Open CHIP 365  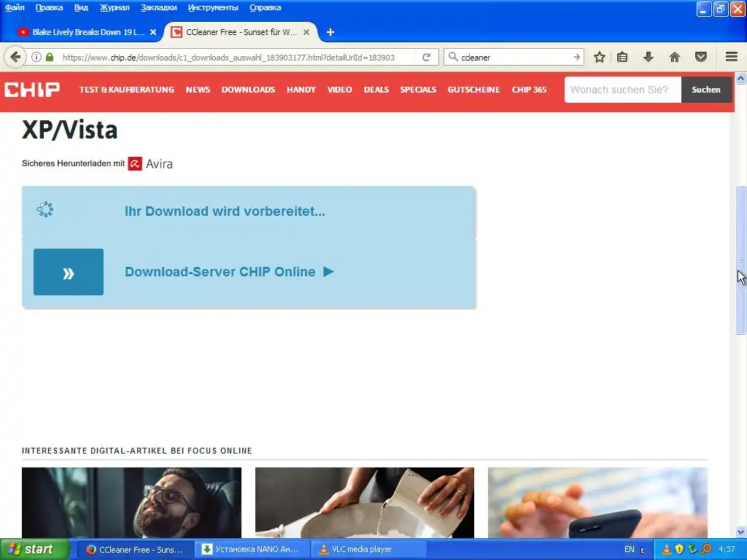coord(530,90)
